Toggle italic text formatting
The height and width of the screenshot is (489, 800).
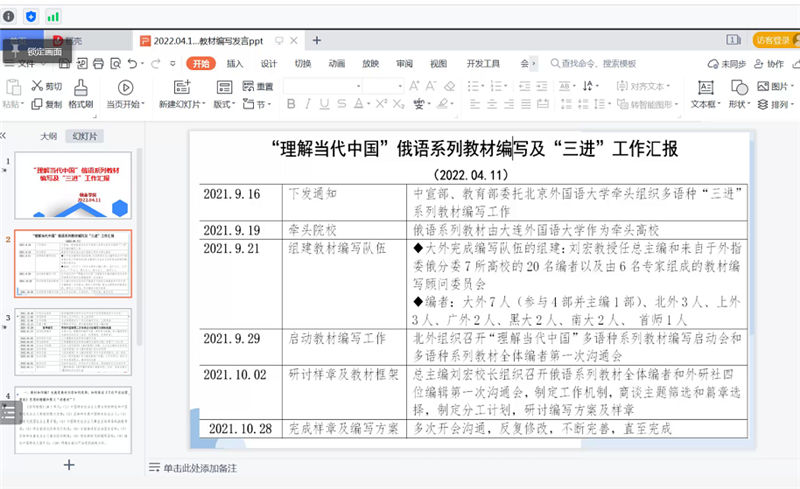tap(308, 104)
